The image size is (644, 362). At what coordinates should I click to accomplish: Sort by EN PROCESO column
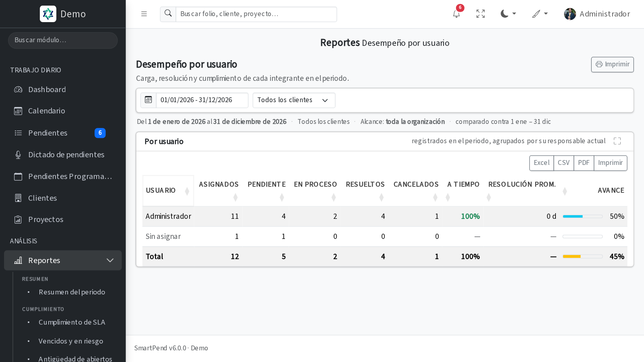[x=315, y=191]
